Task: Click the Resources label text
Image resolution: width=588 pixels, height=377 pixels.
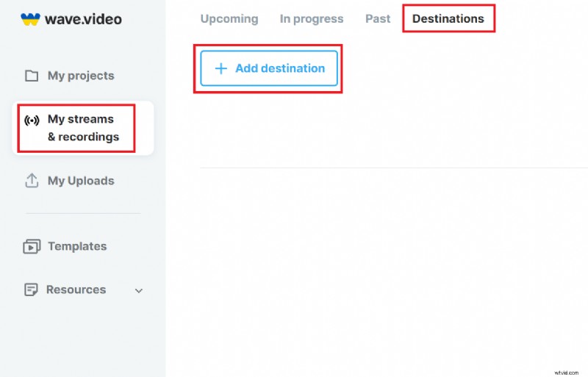Action: click(x=76, y=290)
